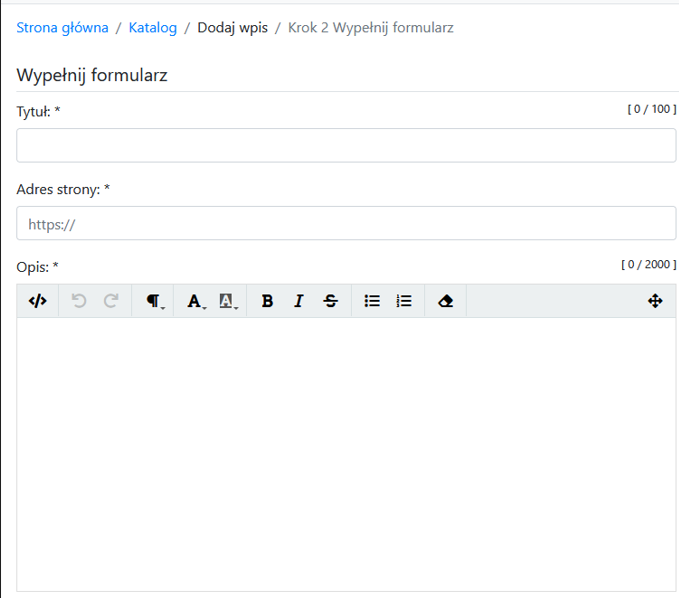Expand editor to fullscreen with arrows icon
The width and height of the screenshot is (679, 598).
(655, 301)
